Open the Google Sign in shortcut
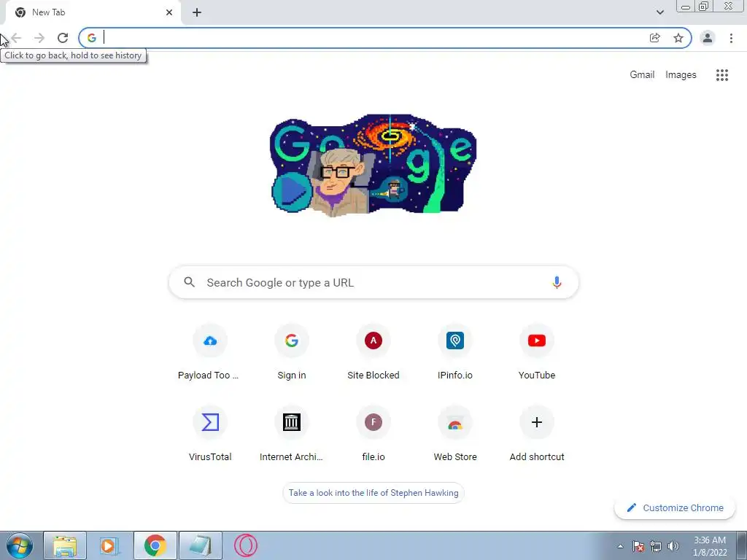Image resolution: width=747 pixels, height=560 pixels. point(292,354)
